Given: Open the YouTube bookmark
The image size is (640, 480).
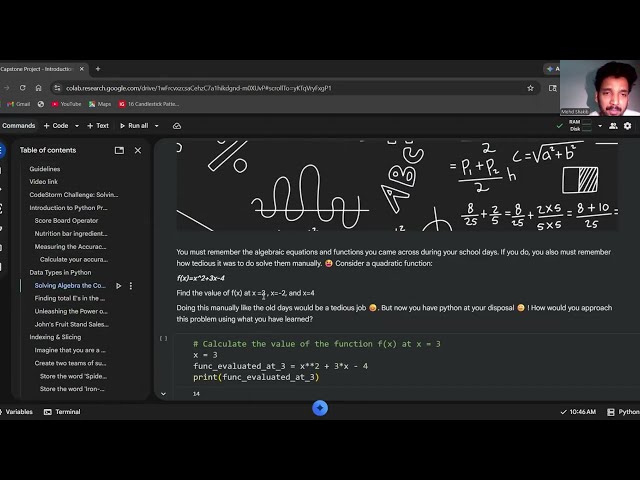Looking at the screenshot, I should tap(66, 104).
